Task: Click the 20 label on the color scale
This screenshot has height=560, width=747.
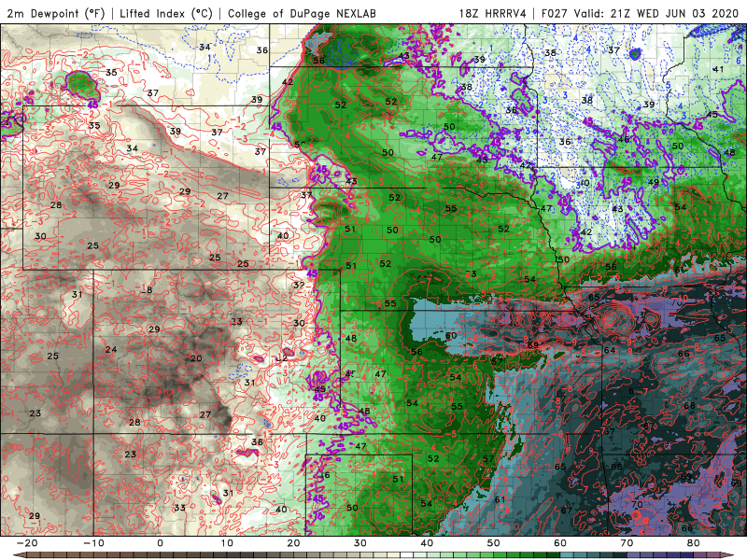Action: 293,543
